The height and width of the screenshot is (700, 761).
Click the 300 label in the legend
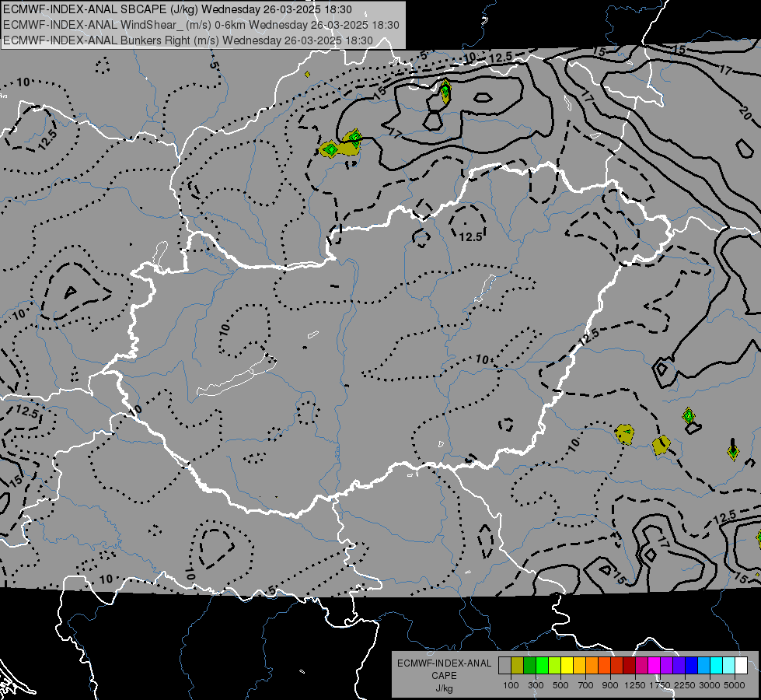536,685
